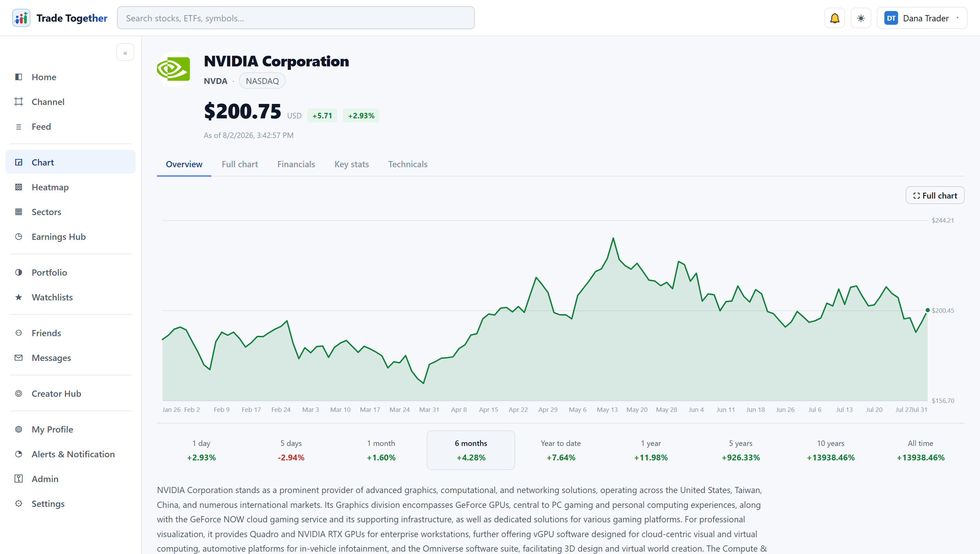
Task: Click the Channel hash icon
Action: pyautogui.click(x=19, y=102)
